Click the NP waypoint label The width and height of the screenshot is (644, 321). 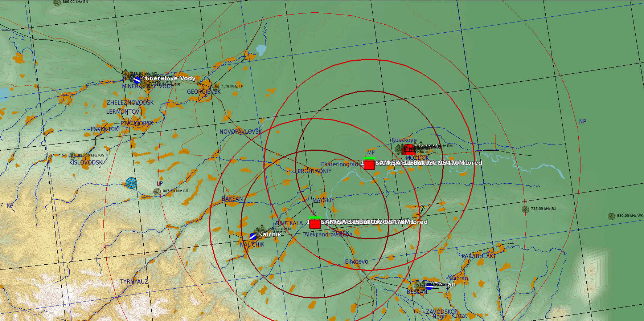[x=582, y=122]
